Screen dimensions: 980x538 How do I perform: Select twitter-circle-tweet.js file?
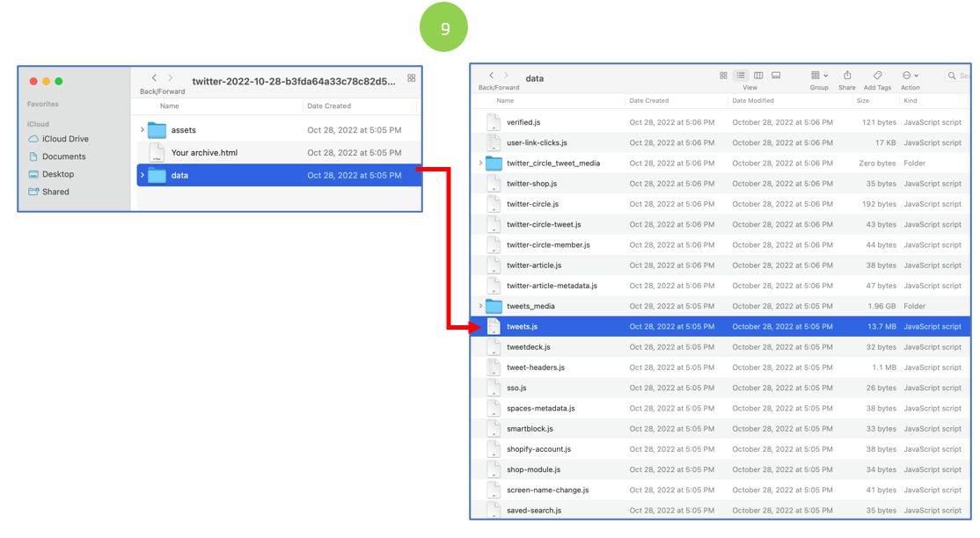pos(720,224)
